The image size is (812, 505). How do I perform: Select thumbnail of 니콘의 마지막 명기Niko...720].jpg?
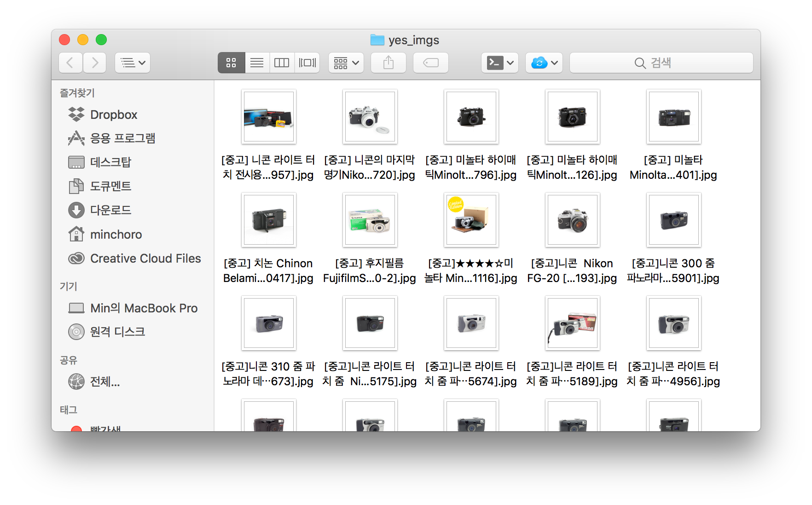370,117
